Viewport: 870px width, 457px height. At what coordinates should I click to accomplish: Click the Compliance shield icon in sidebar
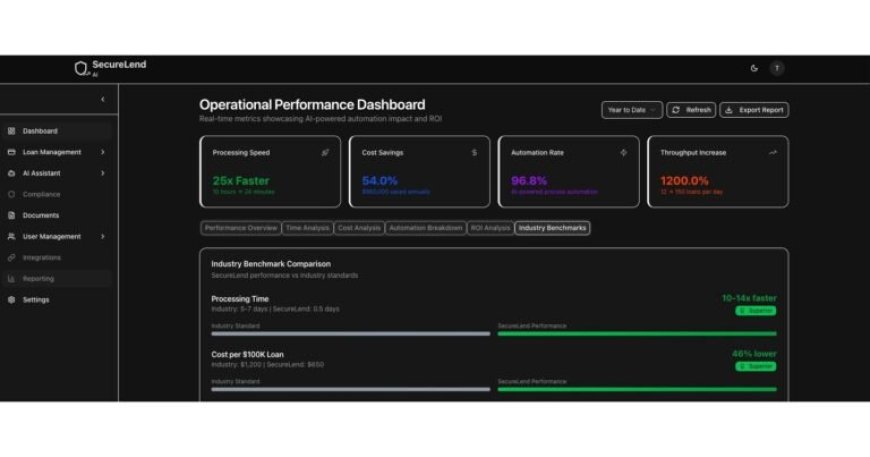[x=11, y=194]
